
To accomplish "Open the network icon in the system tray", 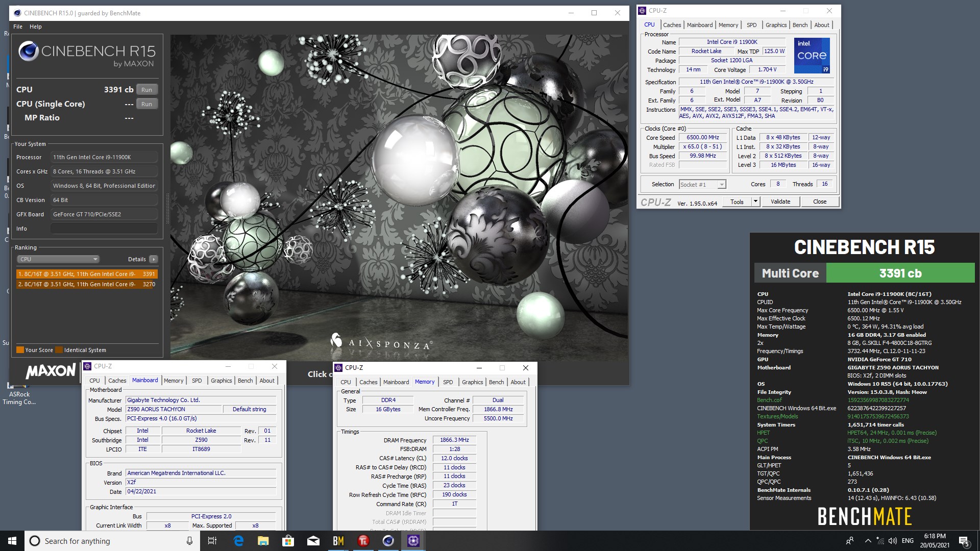I will click(880, 541).
